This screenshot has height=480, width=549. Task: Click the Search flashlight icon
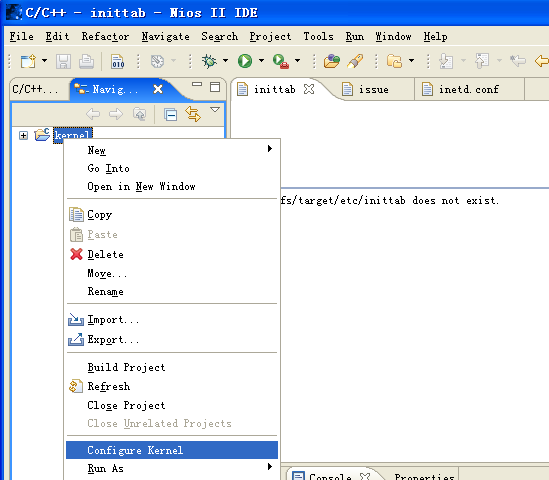coord(355,61)
